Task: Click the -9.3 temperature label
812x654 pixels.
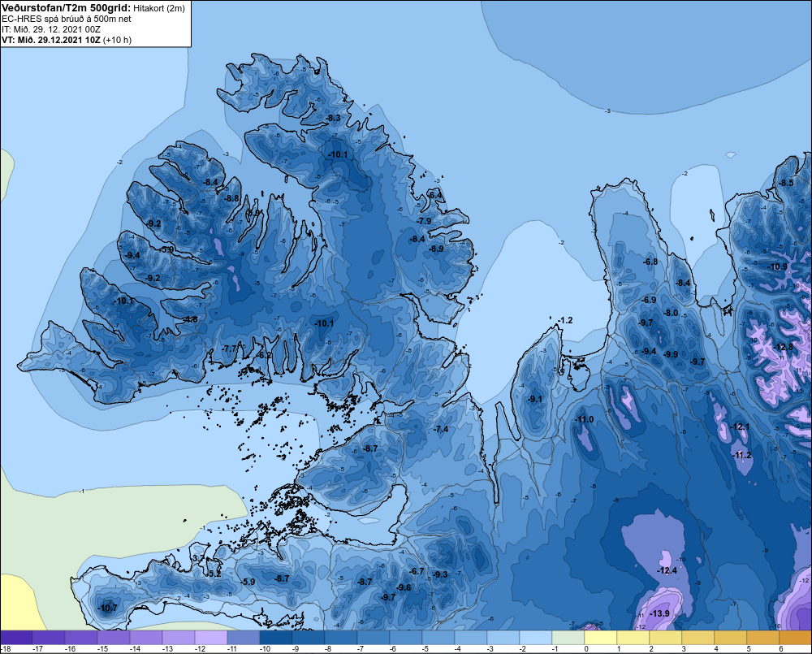Action: coord(440,574)
